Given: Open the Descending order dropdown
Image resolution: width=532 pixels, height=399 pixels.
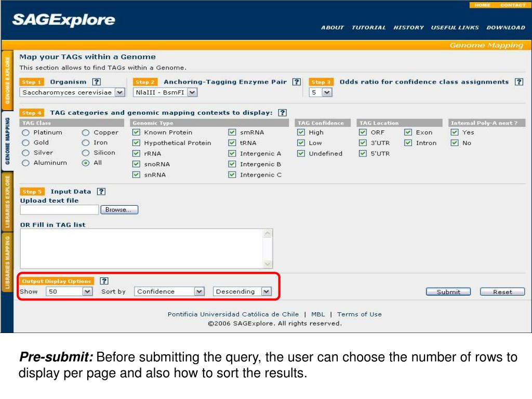Looking at the screenshot, I should tap(242, 291).
